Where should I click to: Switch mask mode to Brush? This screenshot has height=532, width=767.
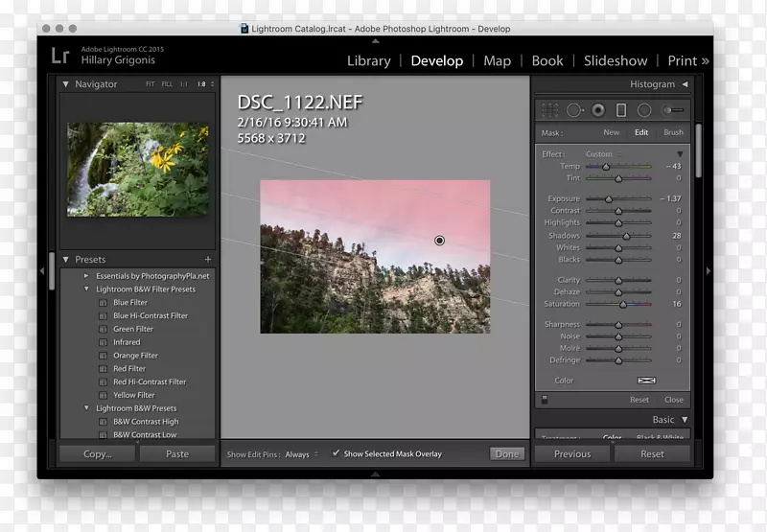(673, 132)
